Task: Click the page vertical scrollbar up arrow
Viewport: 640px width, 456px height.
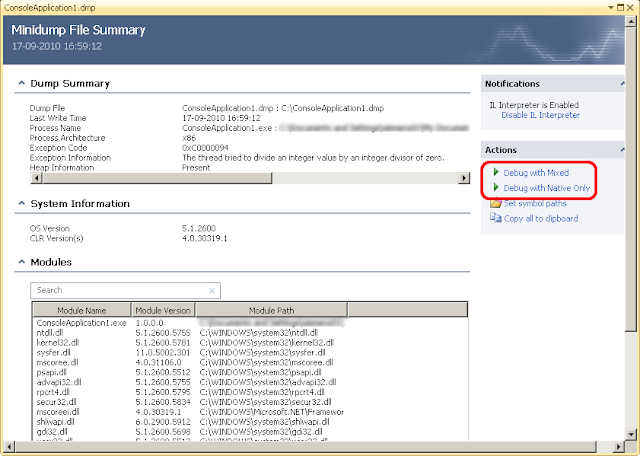Action: pos(631,21)
